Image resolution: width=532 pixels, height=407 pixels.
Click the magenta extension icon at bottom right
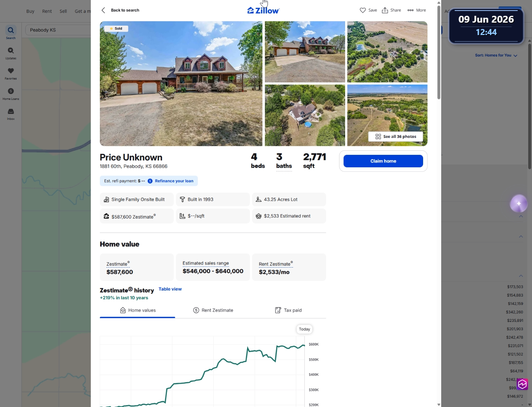click(x=522, y=384)
